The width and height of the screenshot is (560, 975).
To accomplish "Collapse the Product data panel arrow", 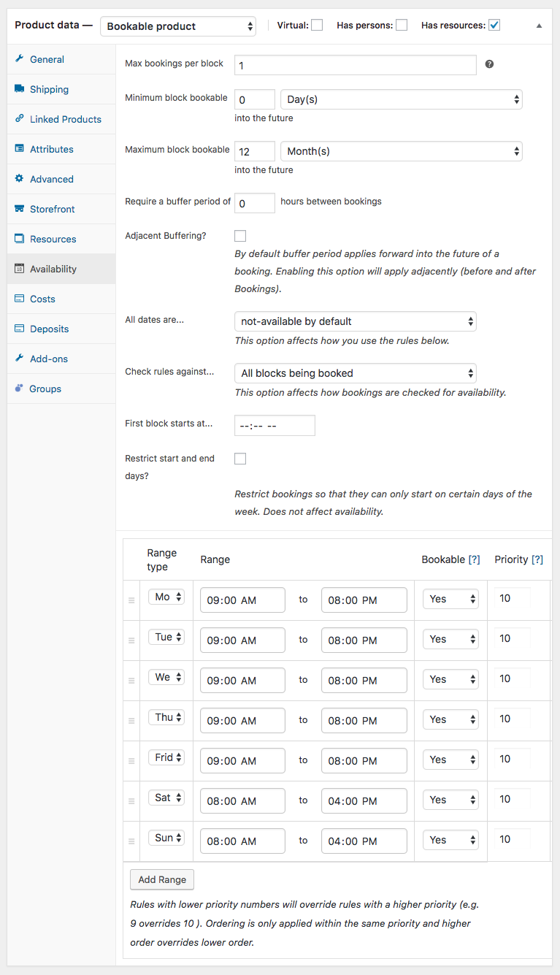I will coord(539,26).
